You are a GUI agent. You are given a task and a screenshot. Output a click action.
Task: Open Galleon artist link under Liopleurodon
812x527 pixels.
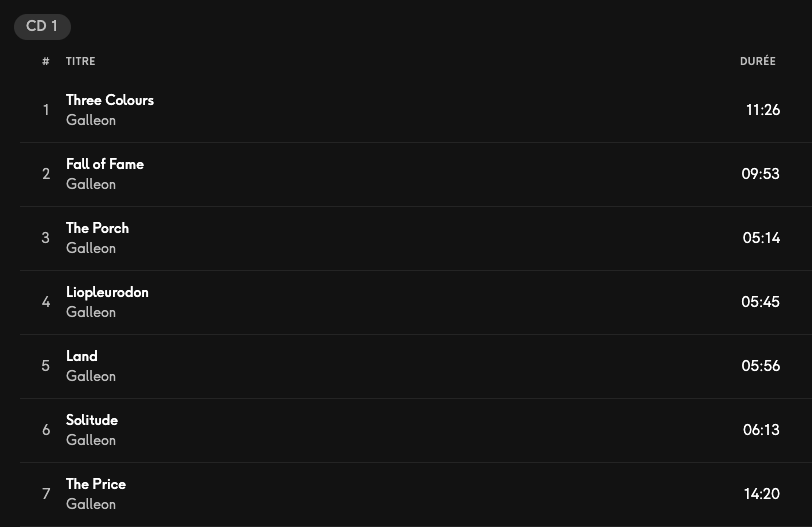tap(91, 312)
